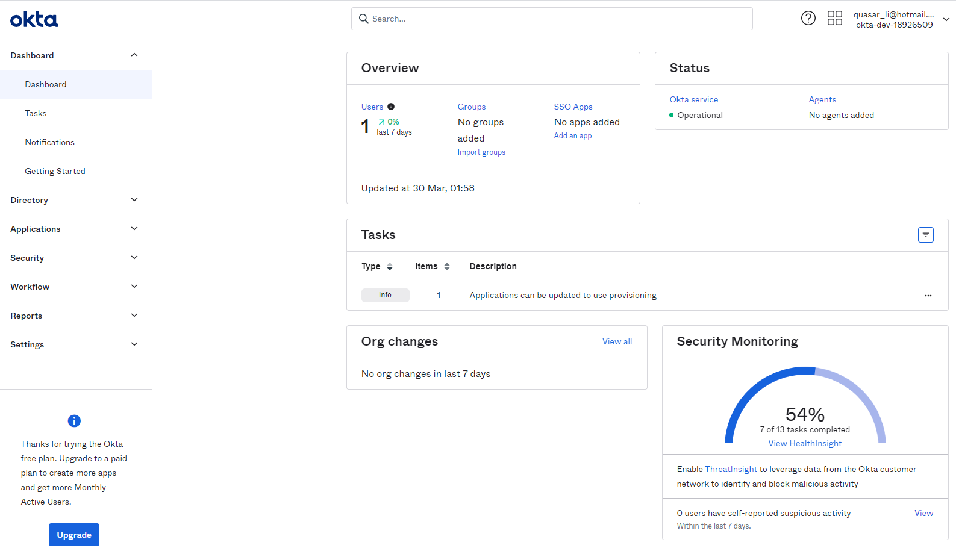Click the Users info icon
The height and width of the screenshot is (560, 956).
coord(391,107)
